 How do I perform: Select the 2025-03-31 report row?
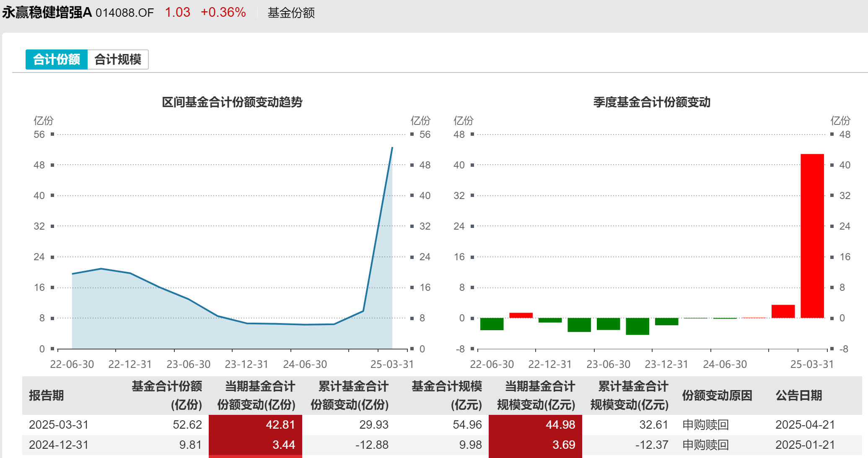[x=59, y=424]
